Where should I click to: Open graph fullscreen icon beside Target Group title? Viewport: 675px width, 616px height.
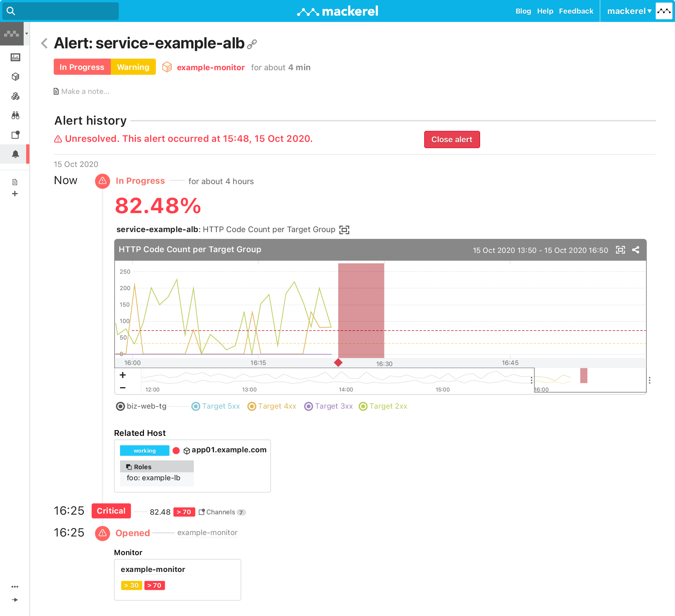point(344,230)
